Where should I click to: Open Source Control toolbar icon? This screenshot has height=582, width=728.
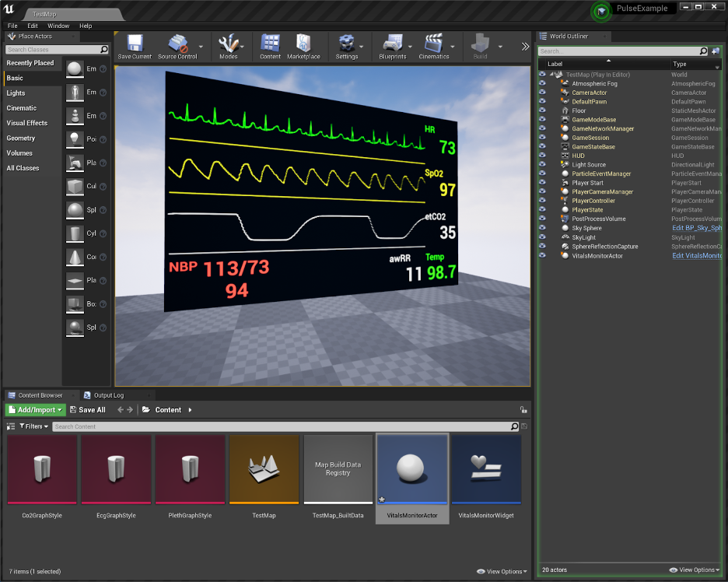[177, 44]
